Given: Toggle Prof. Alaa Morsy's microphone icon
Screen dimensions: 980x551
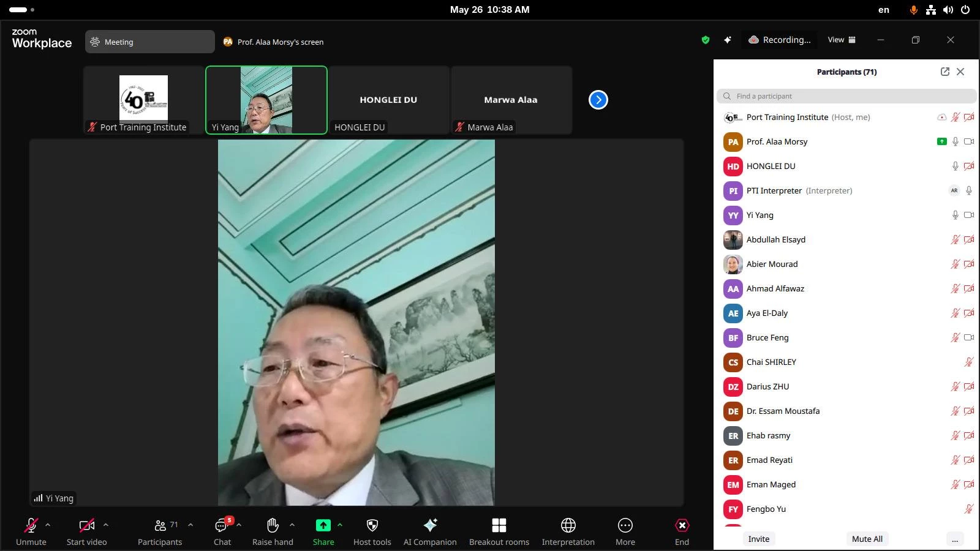Looking at the screenshot, I should [955, 141].
